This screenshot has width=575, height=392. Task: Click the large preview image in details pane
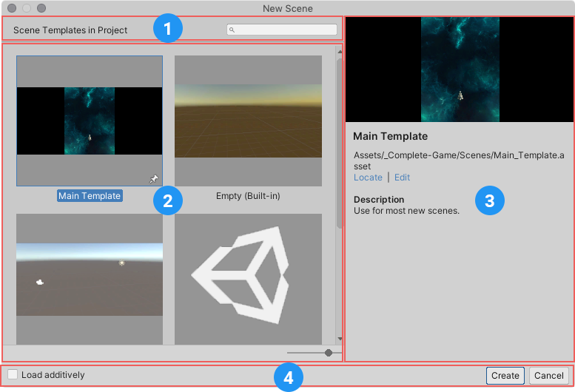(459, 70)
